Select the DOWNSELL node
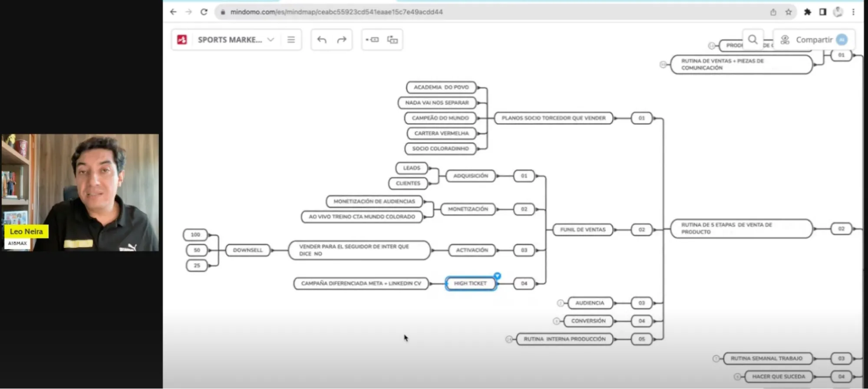 (x=248, y=250)
